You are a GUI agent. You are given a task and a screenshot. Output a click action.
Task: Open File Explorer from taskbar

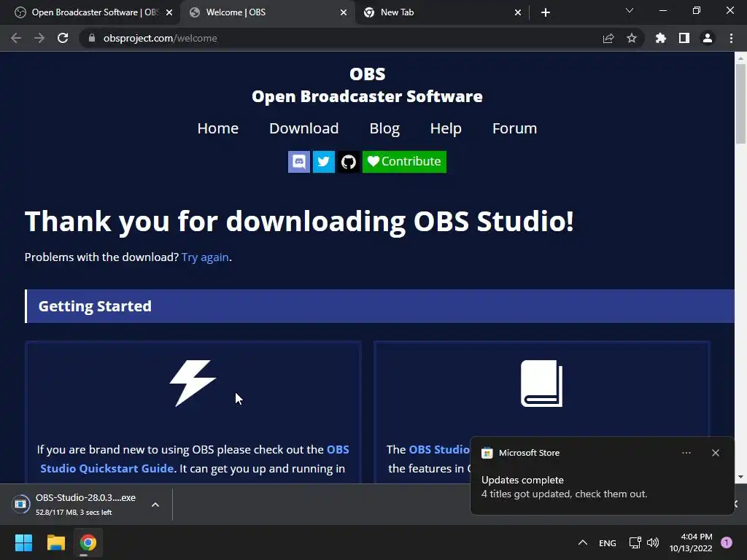coord(55,542)
